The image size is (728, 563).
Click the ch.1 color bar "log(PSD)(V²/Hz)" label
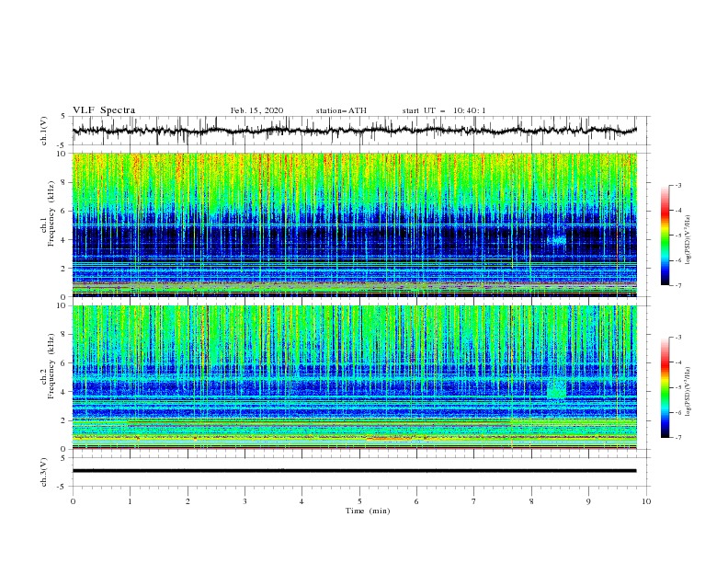pos(688,240)
